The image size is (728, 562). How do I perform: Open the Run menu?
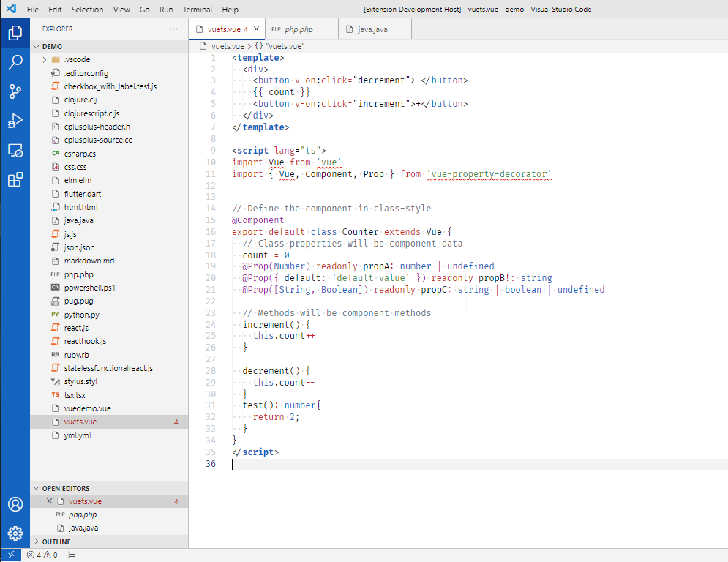(166, 10)
